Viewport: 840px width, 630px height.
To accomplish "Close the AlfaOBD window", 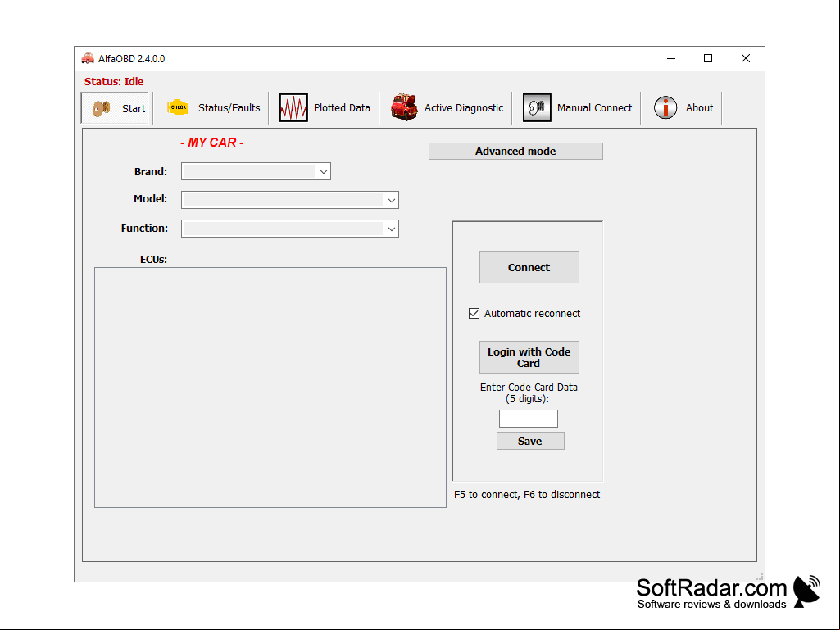I will pyautogui.click(x=745, y=58).
